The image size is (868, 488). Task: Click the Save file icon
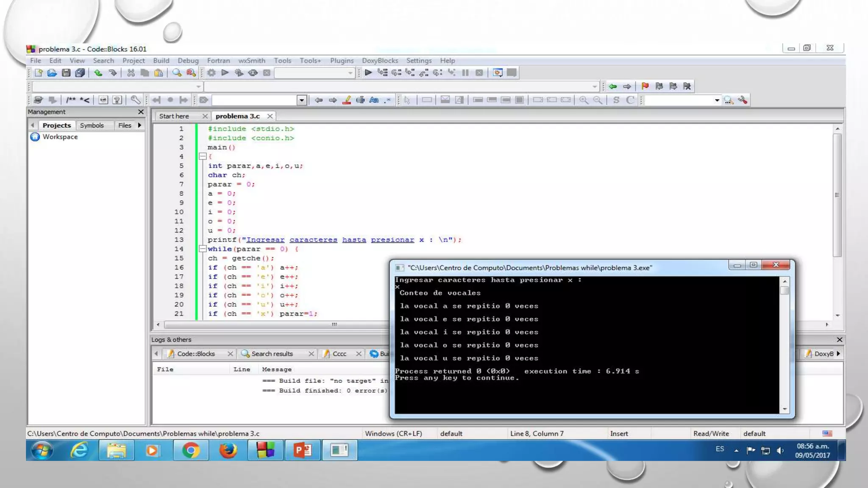pos(66,73)
